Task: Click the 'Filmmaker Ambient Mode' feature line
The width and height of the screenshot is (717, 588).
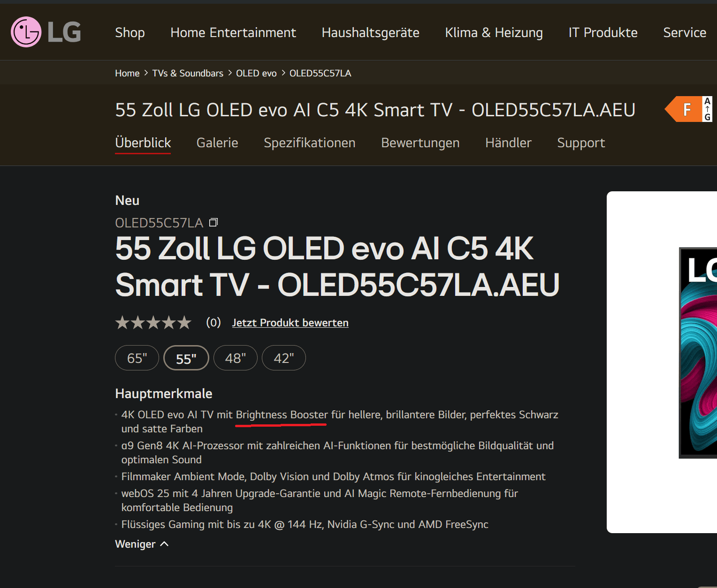Action: point(333,476)
